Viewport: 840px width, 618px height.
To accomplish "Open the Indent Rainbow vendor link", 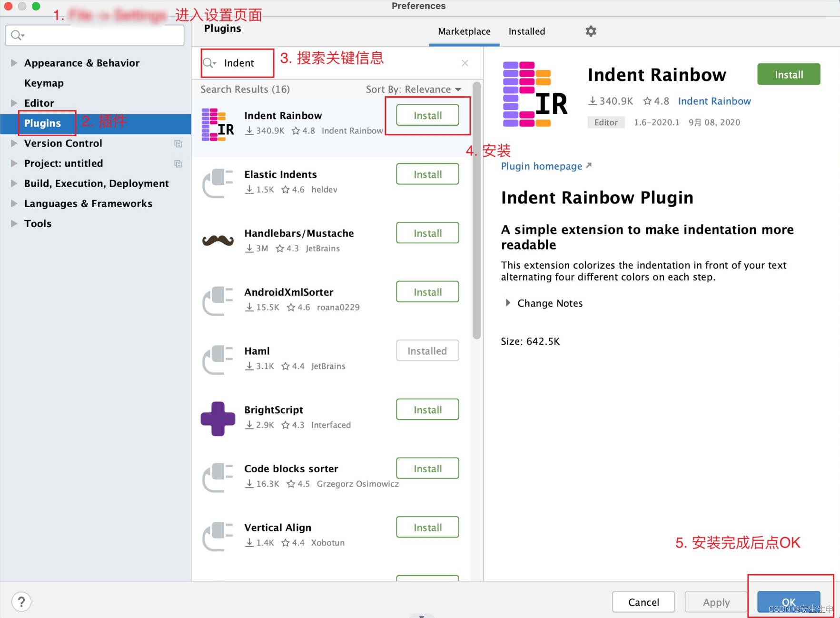I will [714, 101].
